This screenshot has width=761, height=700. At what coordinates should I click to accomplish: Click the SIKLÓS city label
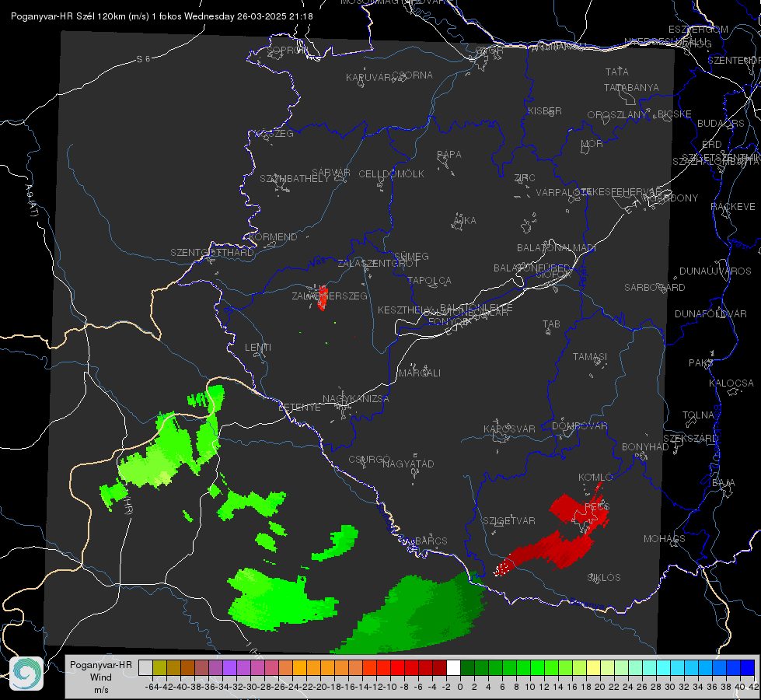pos(604,578)
